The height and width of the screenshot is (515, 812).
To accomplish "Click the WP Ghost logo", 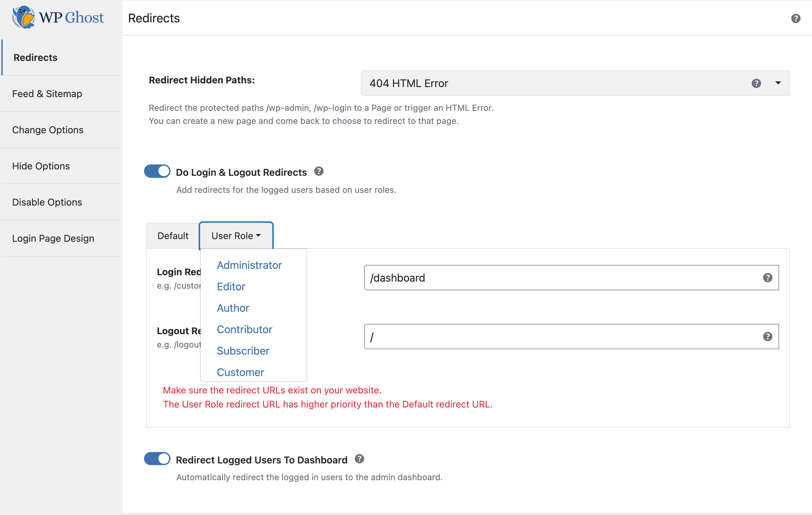I will pos(58,17).
